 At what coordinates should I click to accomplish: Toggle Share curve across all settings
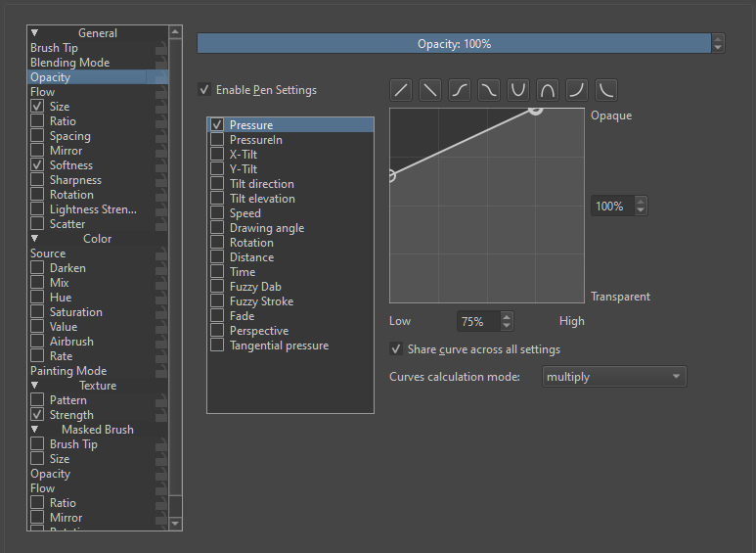click(396, 348)
